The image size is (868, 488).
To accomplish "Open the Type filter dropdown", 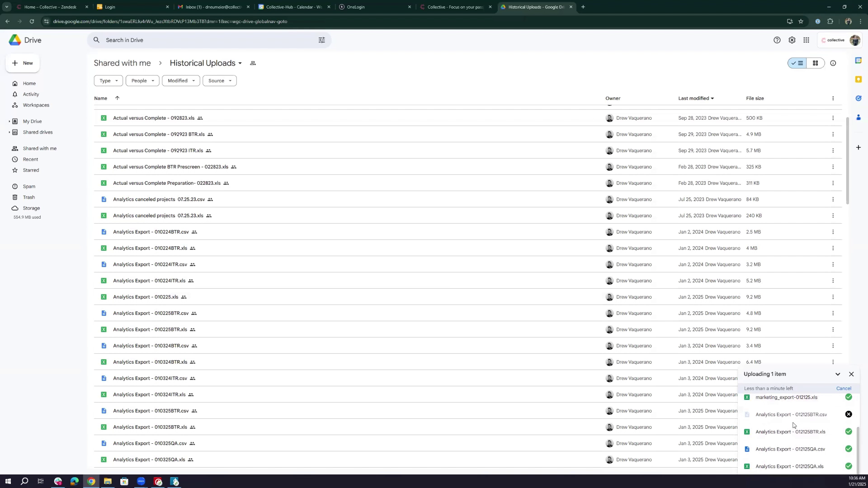I will tap(108, 81).
